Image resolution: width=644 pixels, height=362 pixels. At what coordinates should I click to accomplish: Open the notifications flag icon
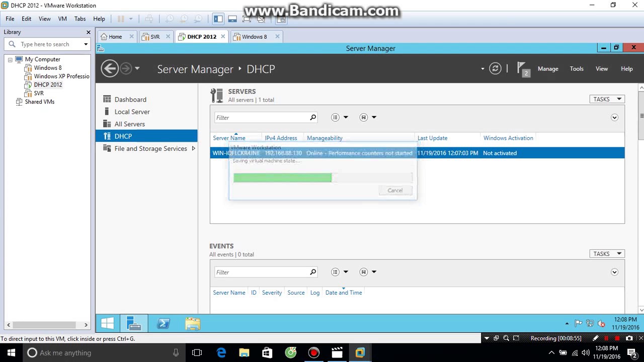click(x=523, y=69)
